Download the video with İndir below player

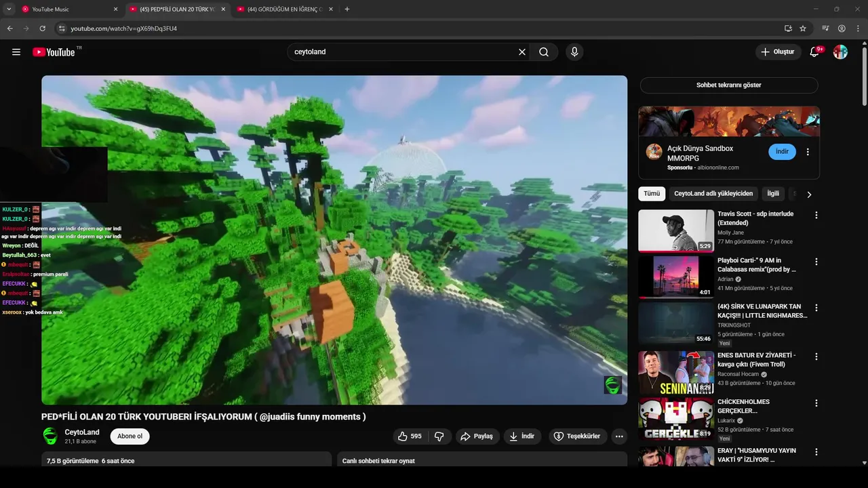[522, 436]
